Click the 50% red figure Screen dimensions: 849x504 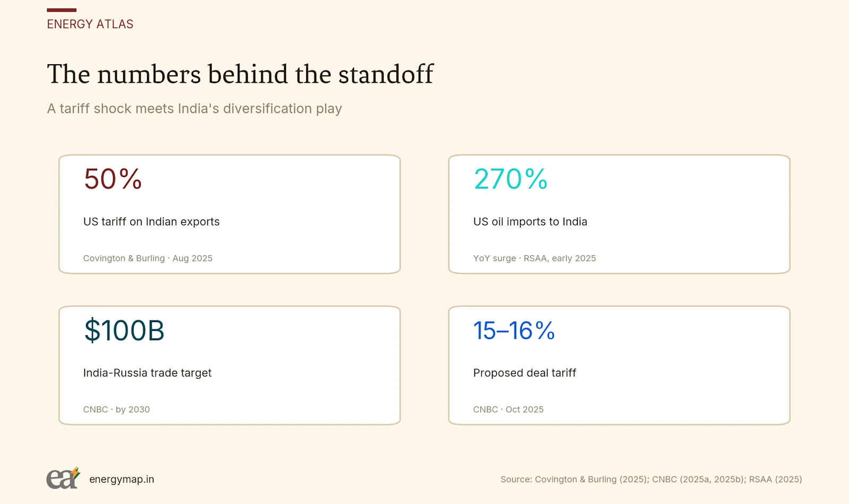point(112,179)
